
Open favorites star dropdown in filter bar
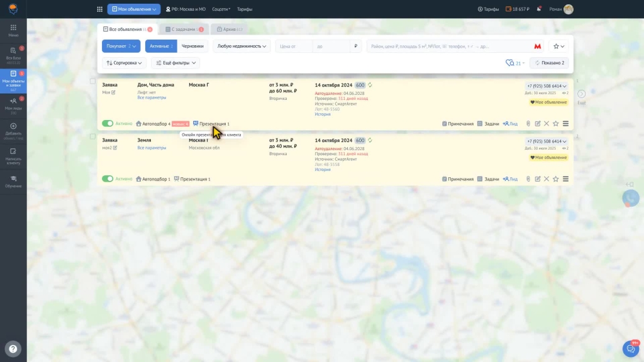pyautogui.click(x=558, y=47)
